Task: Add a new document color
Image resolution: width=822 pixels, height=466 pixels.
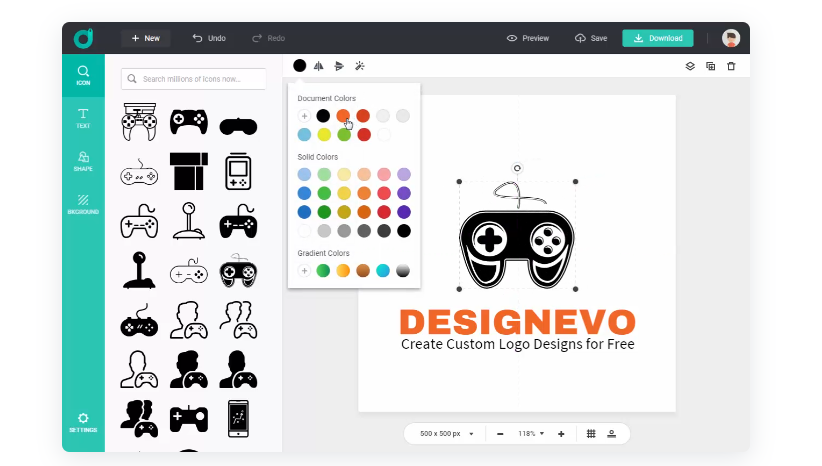Action: (304, 116)
